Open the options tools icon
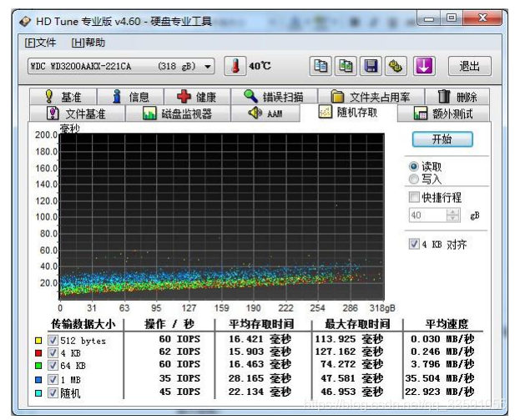Image resolution: width=515 pixels, height=420 pixels. [396, 66]
